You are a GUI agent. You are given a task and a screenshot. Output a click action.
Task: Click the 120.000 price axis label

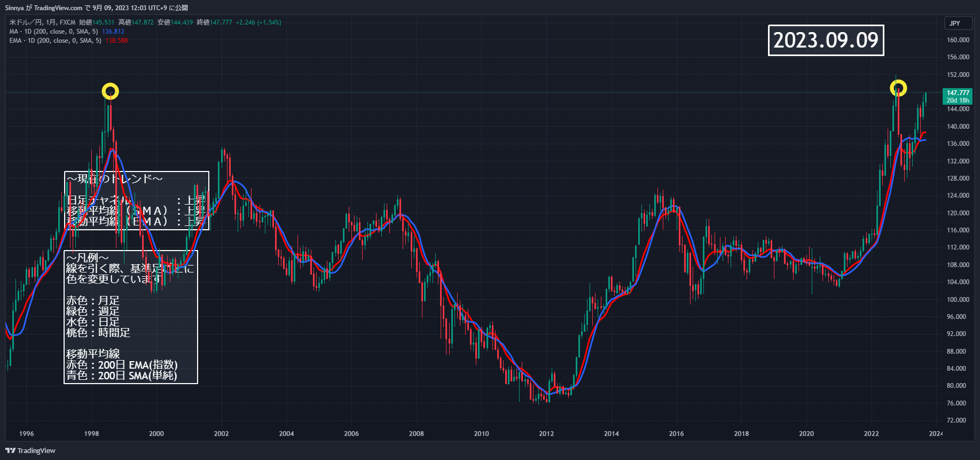tap(958, 213)
